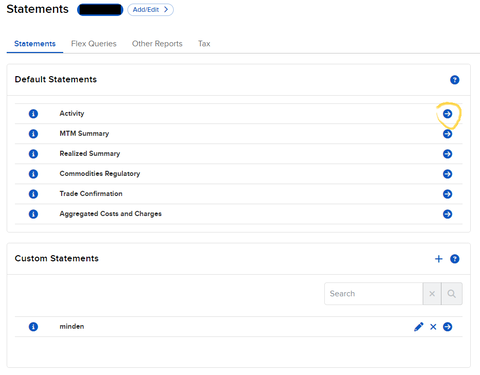Viewport: 480px width, 375px height.
Task: Edit the minden statement with pencil icon
Action: point(419,327)
